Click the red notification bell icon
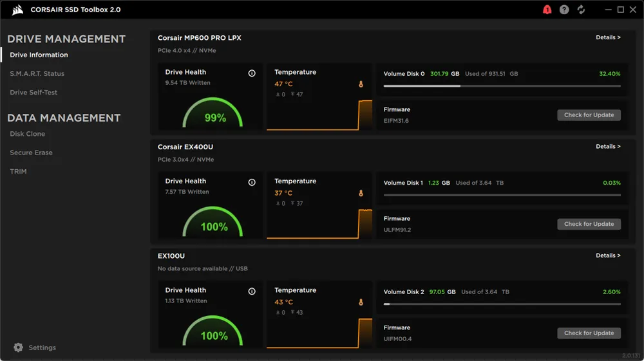This screenshot has width=644, height=361. pos(547,10)
